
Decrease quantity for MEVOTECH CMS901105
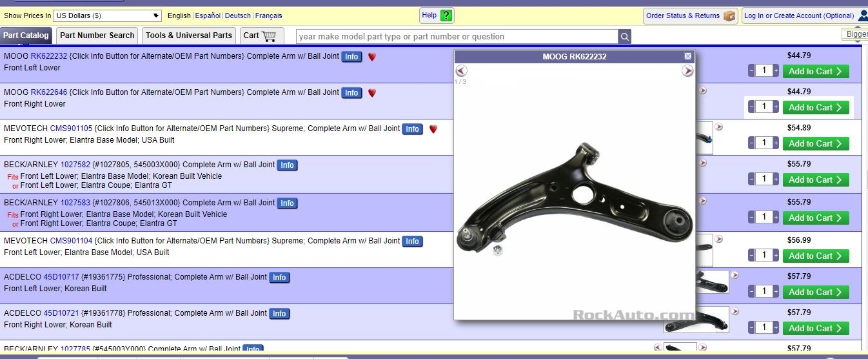(x=751, y=143)
